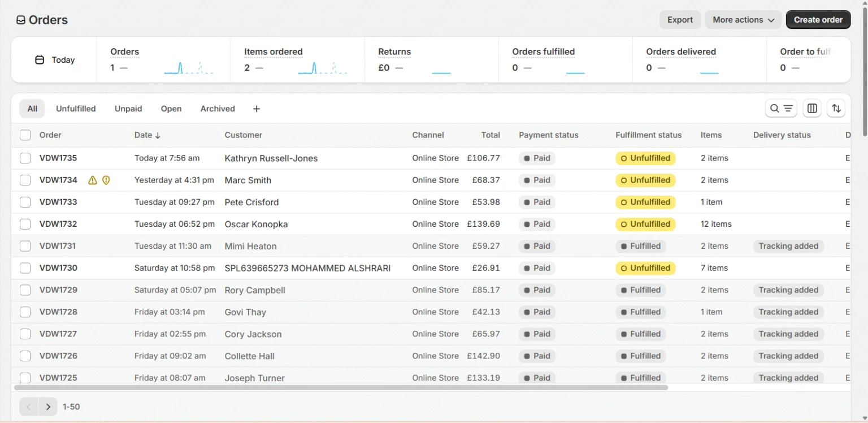Check the box for order VDW1732
This screenshot has height=423, width=868.
click(x=25, y=224)
